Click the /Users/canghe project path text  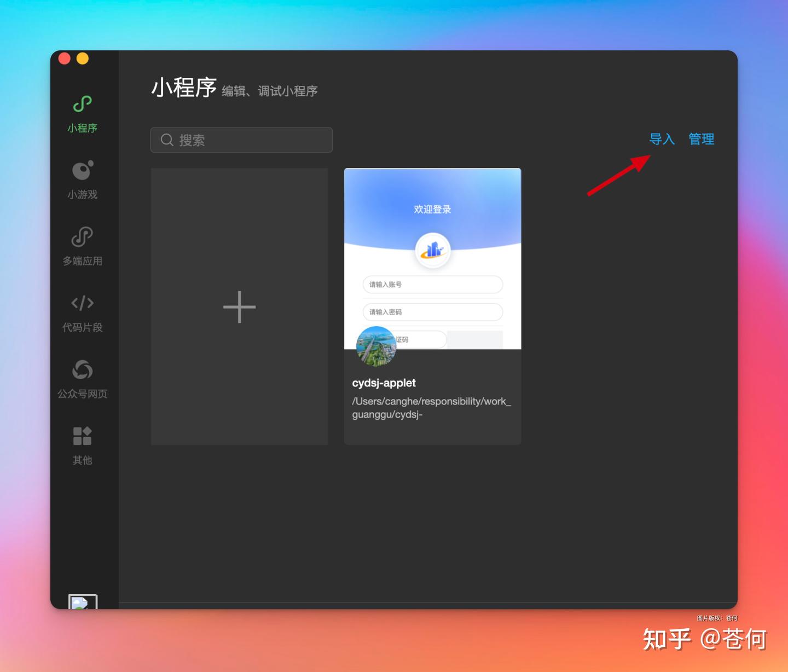coord(431,408)
